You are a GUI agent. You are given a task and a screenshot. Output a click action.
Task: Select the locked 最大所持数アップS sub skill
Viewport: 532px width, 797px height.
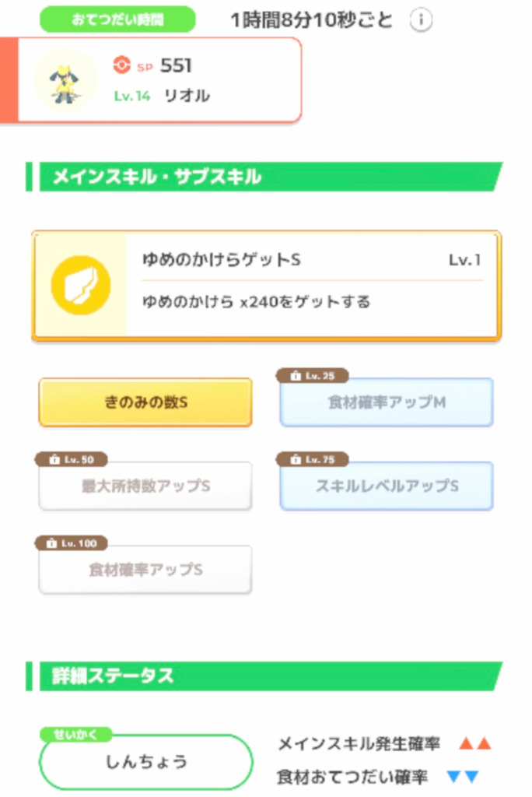click(145, 486)
